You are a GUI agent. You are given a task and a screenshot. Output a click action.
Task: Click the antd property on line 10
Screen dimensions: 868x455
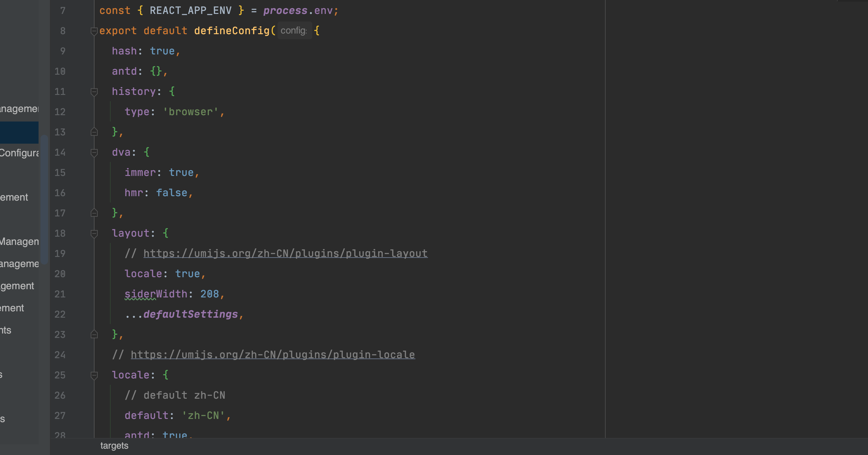pyautogui.click(x=124, y=71)
